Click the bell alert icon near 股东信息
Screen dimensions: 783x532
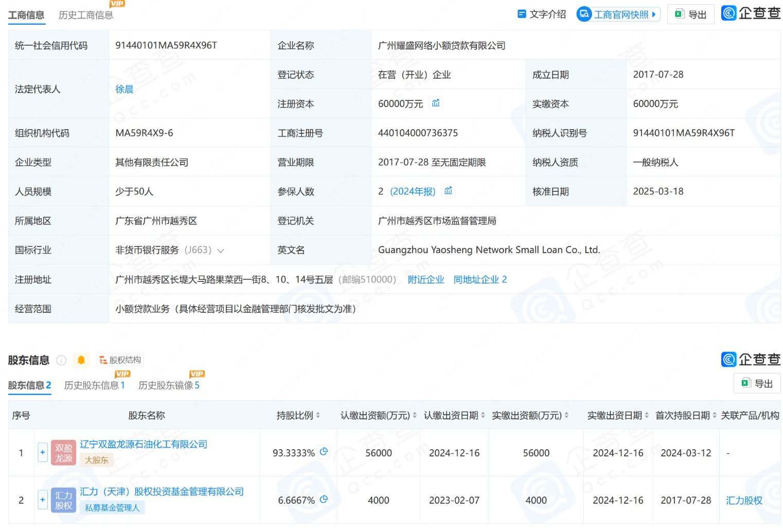[81, 360]
